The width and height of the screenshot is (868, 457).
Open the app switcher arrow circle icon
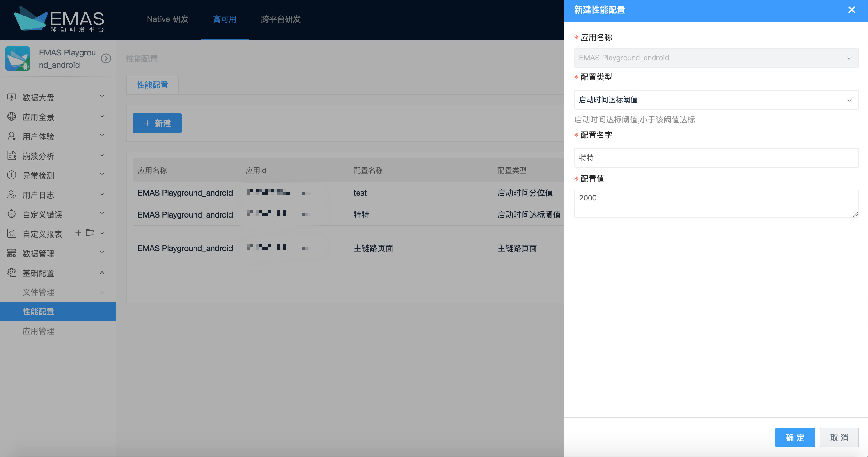click(x=106, y=58)
